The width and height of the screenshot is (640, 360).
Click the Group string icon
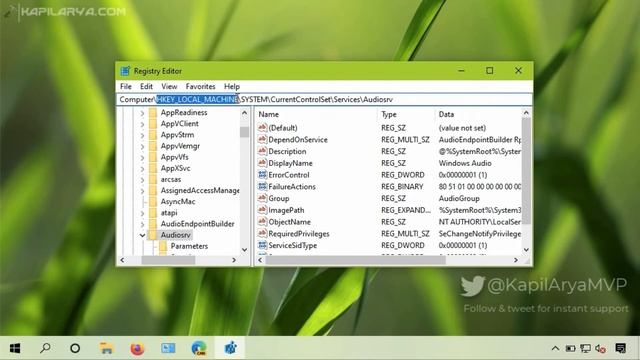coord(262,198)
